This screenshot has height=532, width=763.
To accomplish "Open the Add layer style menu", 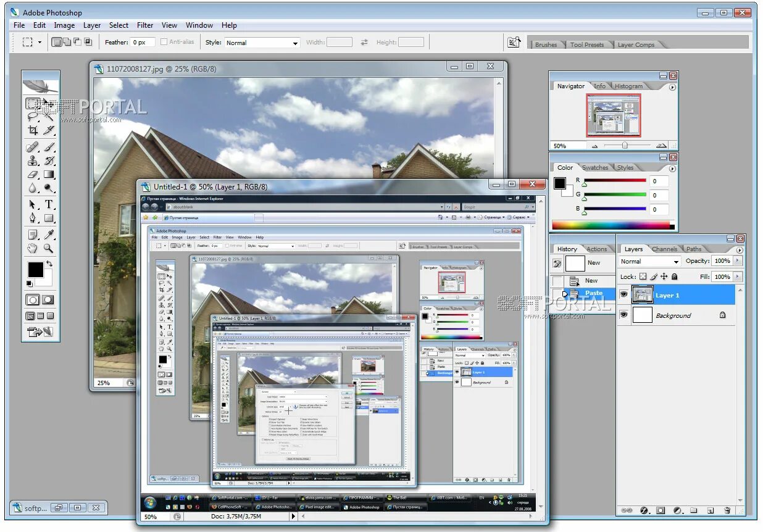I will tap(644, 510).
